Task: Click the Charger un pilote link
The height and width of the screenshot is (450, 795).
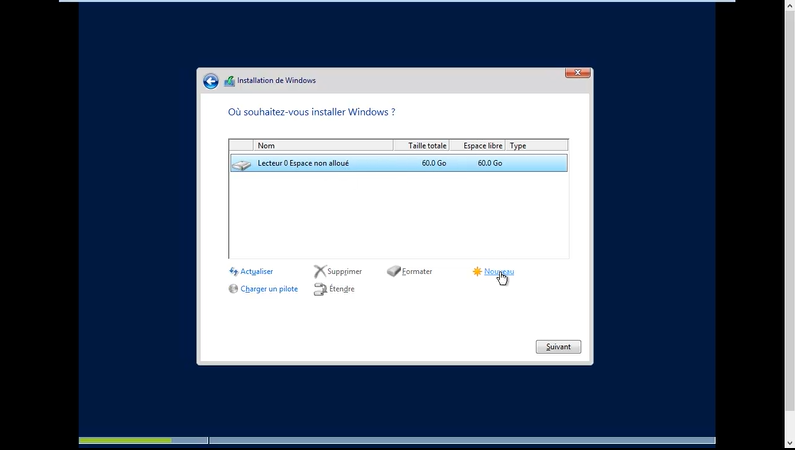Action: (x=269, y=289)
